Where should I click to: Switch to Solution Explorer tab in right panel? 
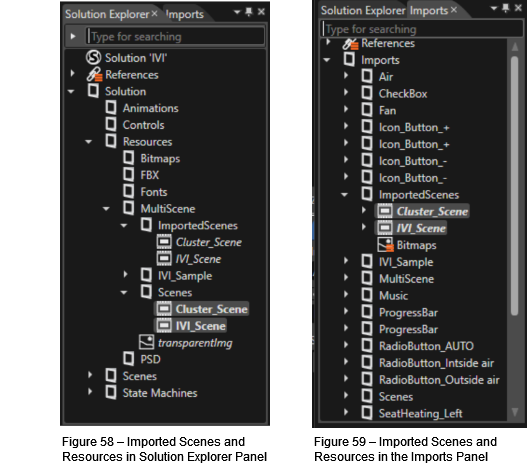pyautogui.click(x=363, y=10)
